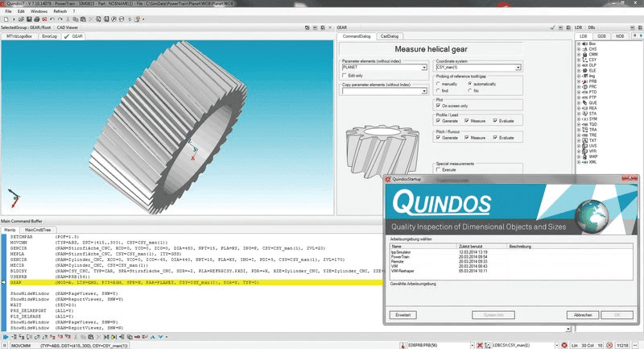Open the Parameter elements PLANET dropdown
The width and height of the screenshot is (644, 349).
[x=424, y=68]
